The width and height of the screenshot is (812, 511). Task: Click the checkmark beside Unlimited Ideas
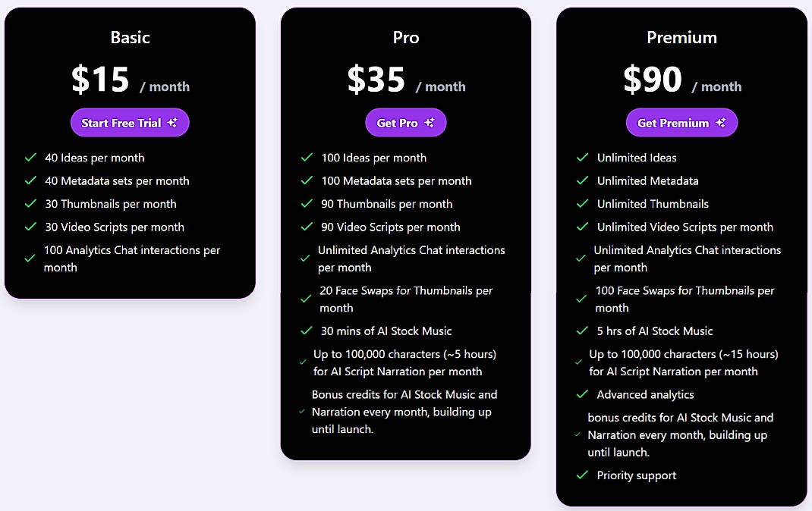[x=582, y=158]
